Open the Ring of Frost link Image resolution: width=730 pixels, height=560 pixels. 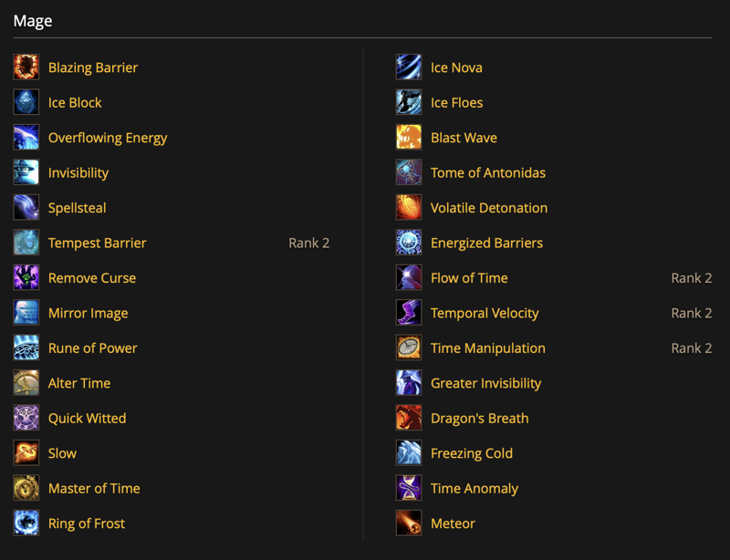click(x=87, y=524)
